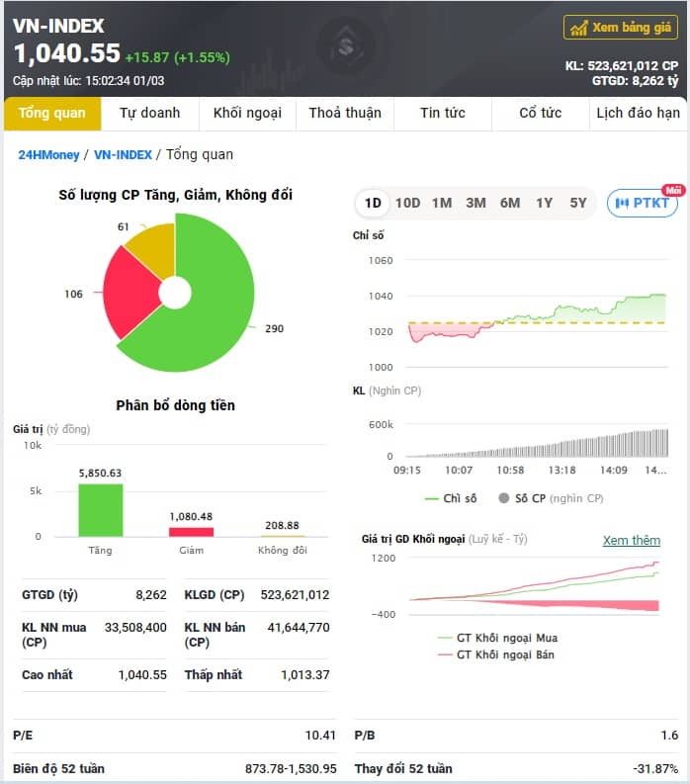Click the intraday index line chart area
The height and width of the screenshot is (784, 690).
click(537, 314)
